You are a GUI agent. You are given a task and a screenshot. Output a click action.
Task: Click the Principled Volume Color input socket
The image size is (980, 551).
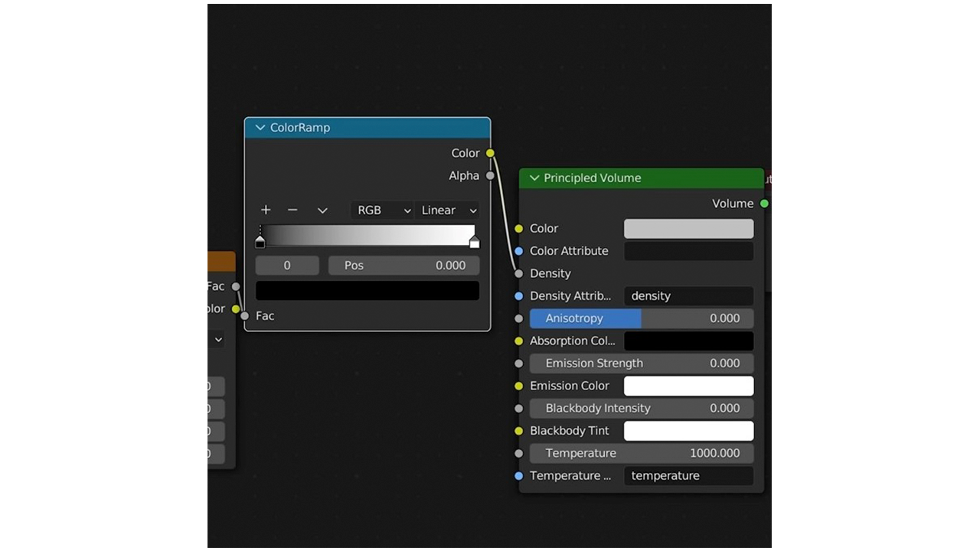(519, 229)
